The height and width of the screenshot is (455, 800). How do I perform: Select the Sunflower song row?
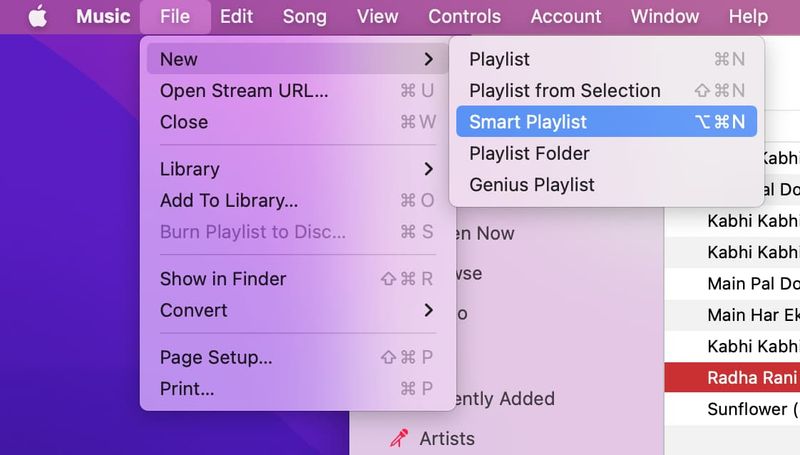(732, 409)
